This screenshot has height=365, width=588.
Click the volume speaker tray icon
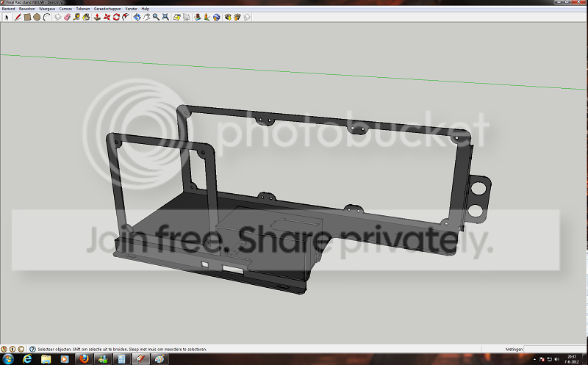click(x=557, y=359)
